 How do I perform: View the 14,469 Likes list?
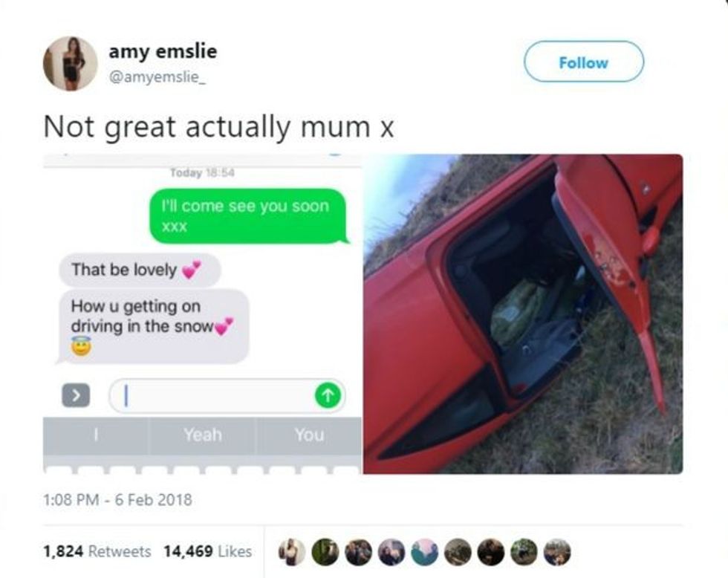pyautogui.click(x=207, y=551)
